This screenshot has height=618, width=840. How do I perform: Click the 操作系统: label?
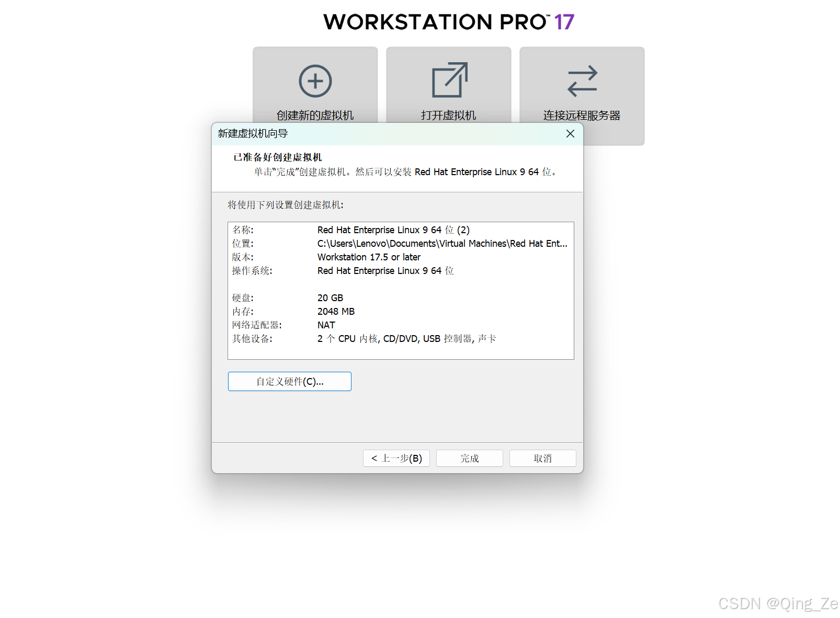(x=252, y=271)
